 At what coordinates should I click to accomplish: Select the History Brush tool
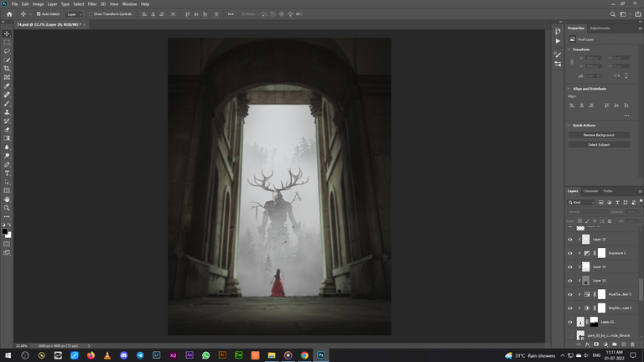point(7,121)
